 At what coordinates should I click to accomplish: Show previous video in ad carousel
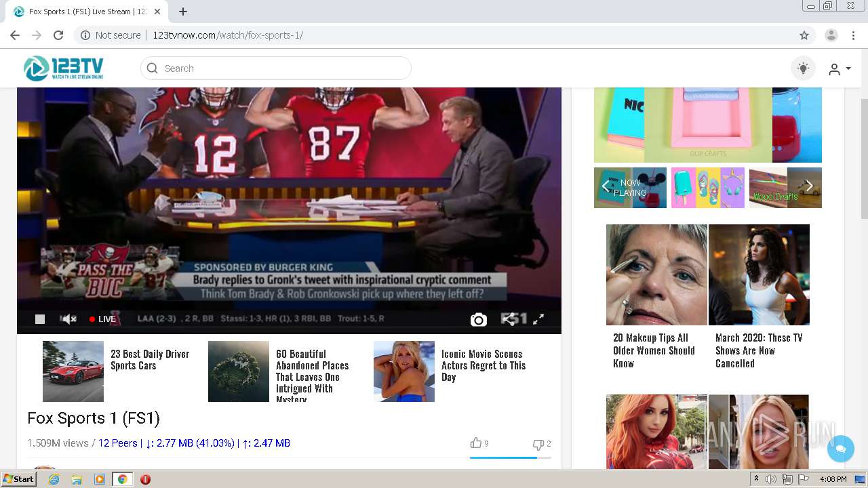606,187
